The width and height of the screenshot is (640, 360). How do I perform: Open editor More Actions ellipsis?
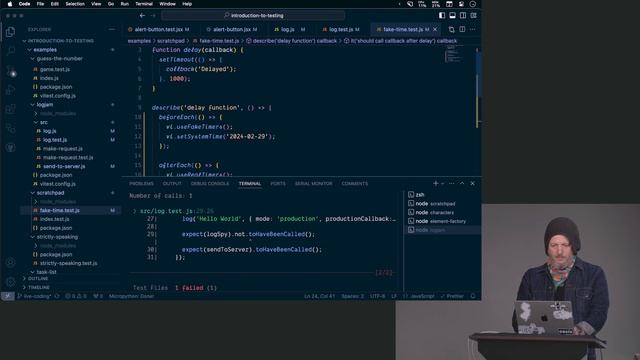click(x=473, y=29)
